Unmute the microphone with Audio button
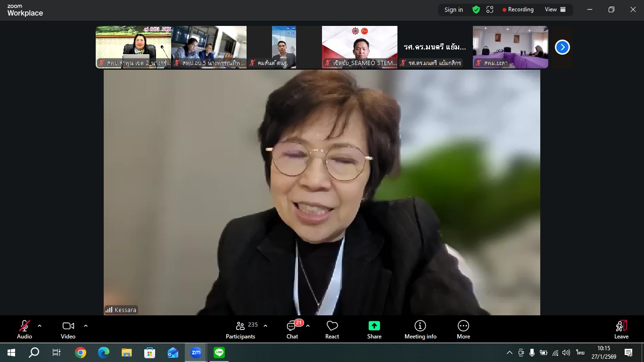Viewport: 644px width, 362px height. tap(25, 329)
